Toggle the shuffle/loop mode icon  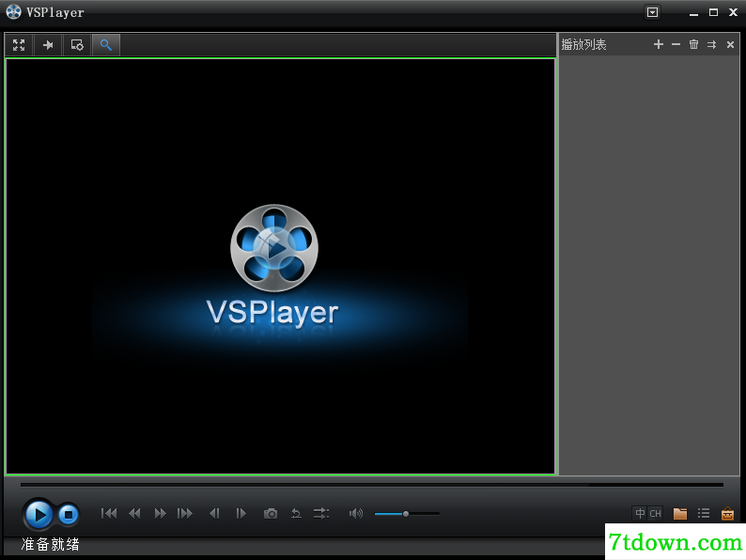point(321,513)
